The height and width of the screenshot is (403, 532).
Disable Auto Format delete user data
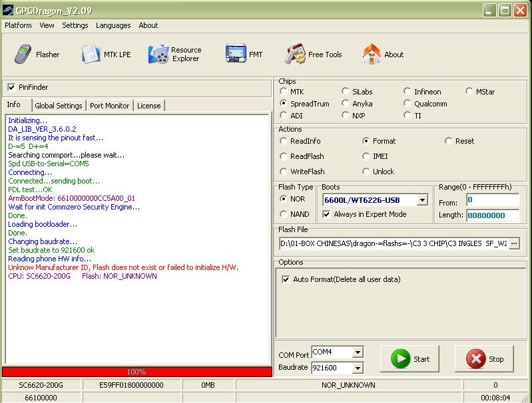coord(286,279)
